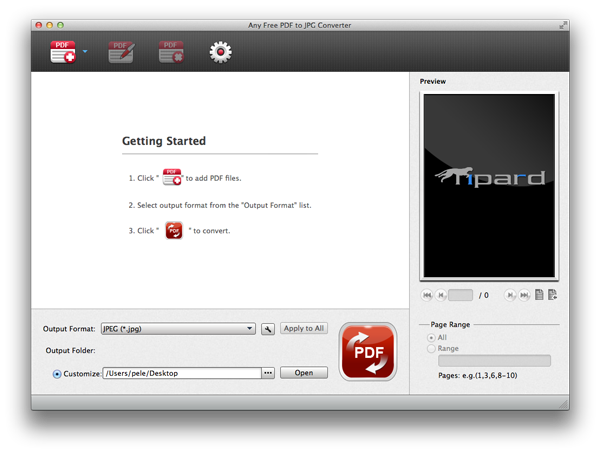The image size is (600, 453).
Task: Click the 'Select output format' instruction text
Action: [220, 205]
